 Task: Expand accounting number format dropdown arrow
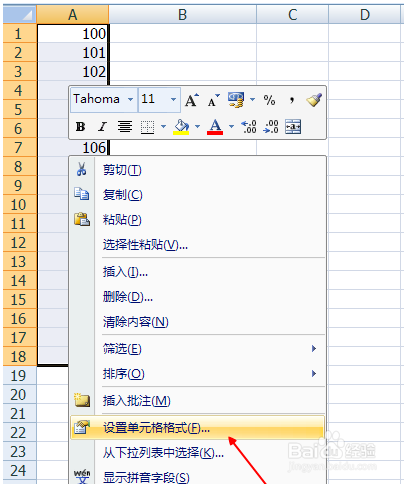[x=252, y=99]
